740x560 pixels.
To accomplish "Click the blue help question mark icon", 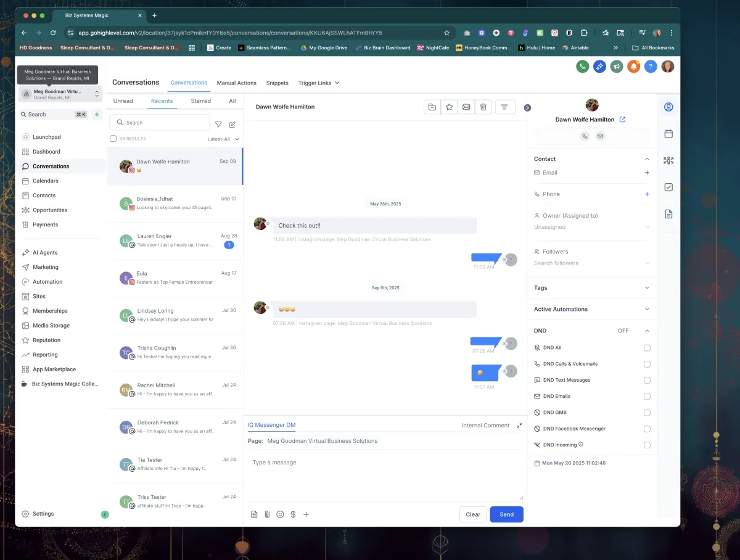I will tap(651, 67).
